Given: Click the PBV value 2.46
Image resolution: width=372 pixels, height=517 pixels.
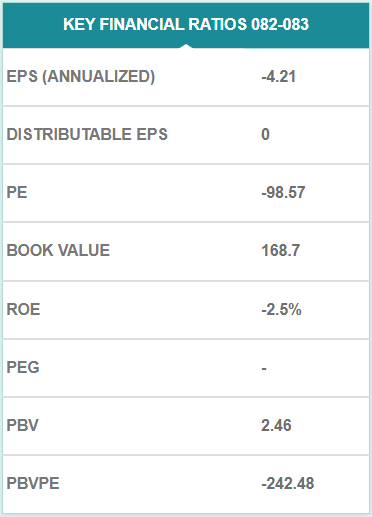Looking at the screenshot, I should click(x=276, y=425).
